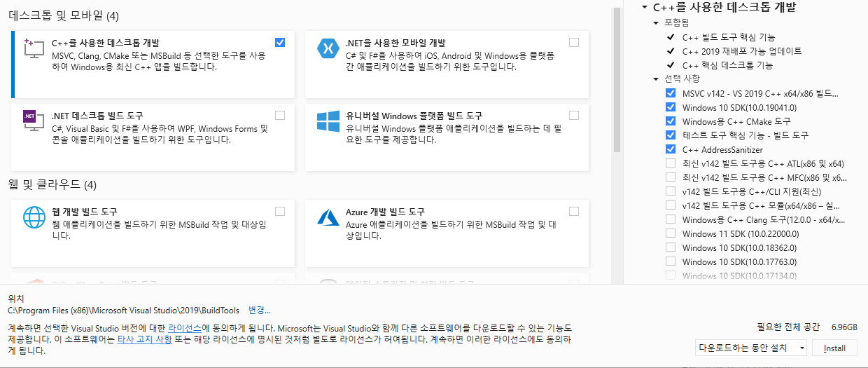Open the 다운로드하는 동안 설치 install mode dropdown
Viewport: 868px width, 368px height.
tap(751, 348)
